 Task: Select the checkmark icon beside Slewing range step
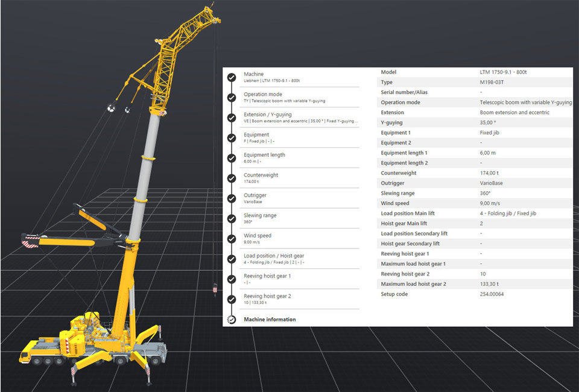231,218
